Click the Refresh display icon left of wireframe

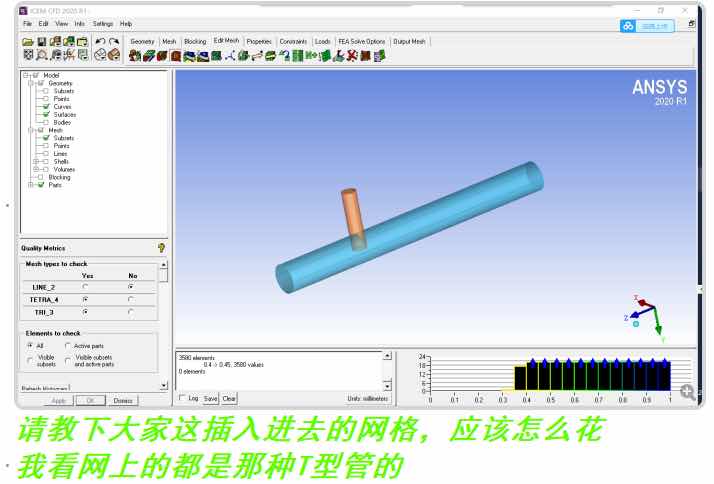click(x=83, y=55)
